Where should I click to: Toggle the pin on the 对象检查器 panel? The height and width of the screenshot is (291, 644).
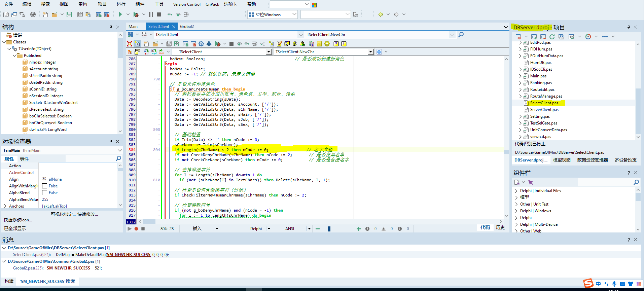click(x=111, y=142)
